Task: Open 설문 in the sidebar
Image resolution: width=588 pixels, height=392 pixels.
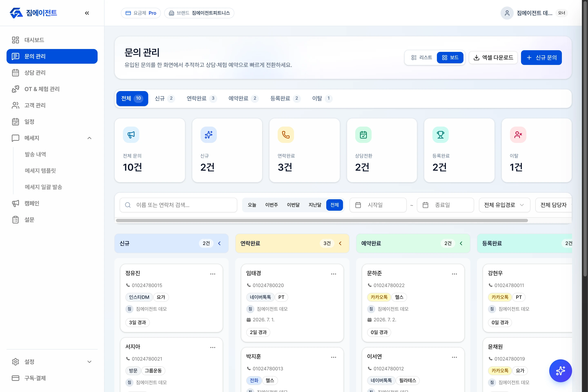Action: pyautogui.click(x=52, y=220)
